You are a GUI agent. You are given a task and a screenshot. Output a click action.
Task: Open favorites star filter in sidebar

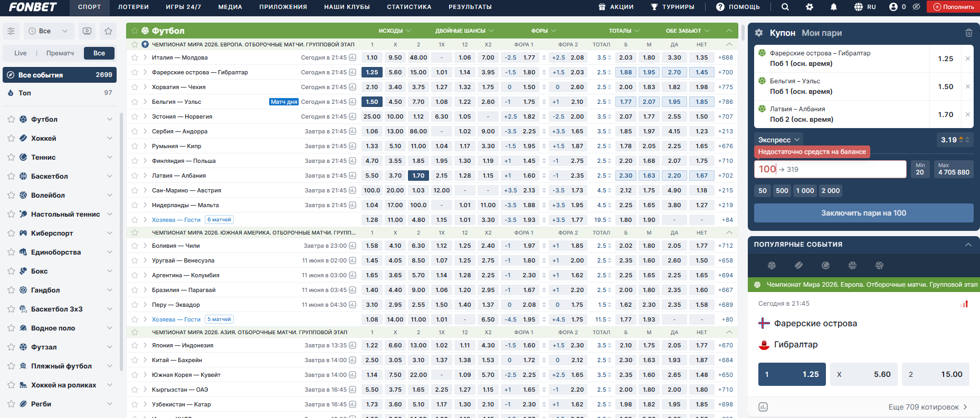coord(108,31)
